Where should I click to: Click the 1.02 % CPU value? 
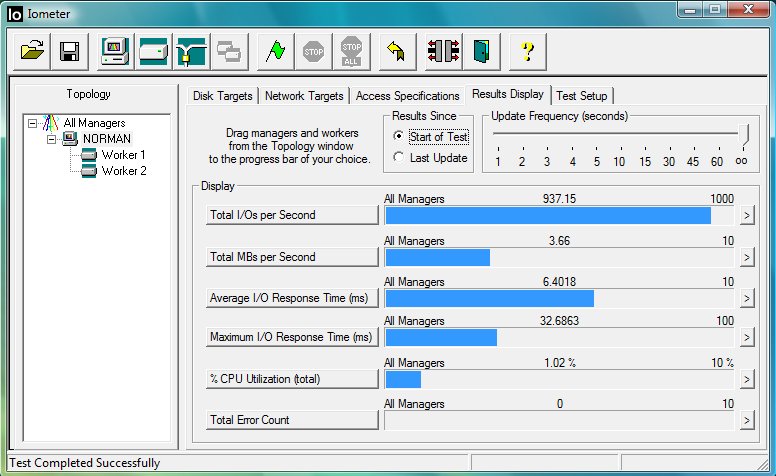(x=560, y=363)
